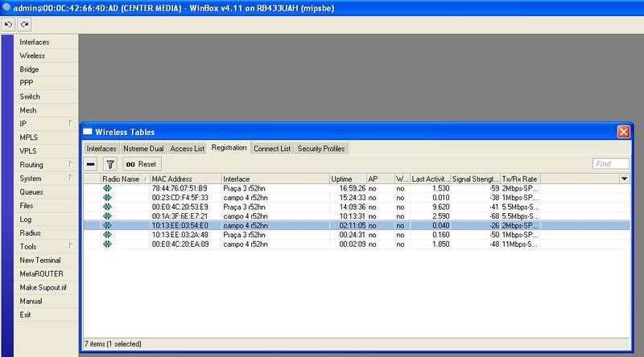Screen dimensions: 644x357
Task: Sort by the Tx/Rx Rate column header
Action: [520, 179]
